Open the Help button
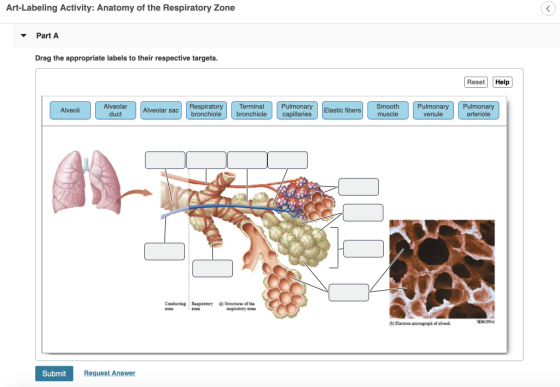 pos(502,82)
